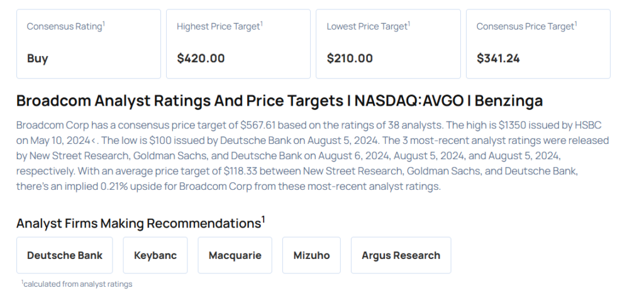Image resolution: width=644 pixels, height=298 pixels.
Task: Click the Lowest Price Target label
Action: [367, 26]
